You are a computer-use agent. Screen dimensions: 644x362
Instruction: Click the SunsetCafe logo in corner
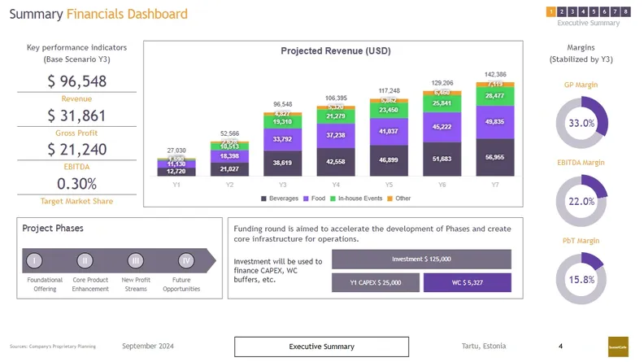tap(618, 347)
